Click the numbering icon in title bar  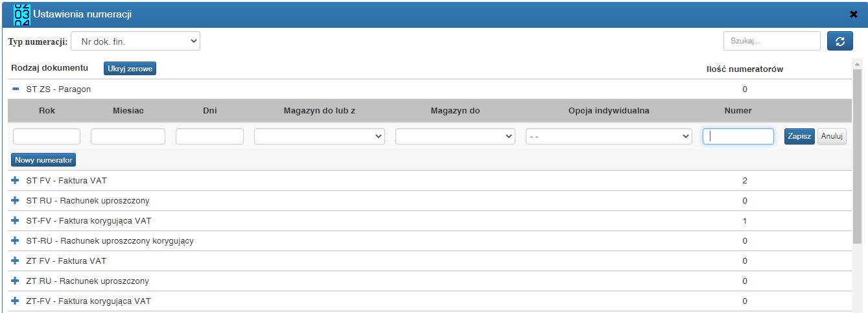pyautogui.click(x=21, y=14)
